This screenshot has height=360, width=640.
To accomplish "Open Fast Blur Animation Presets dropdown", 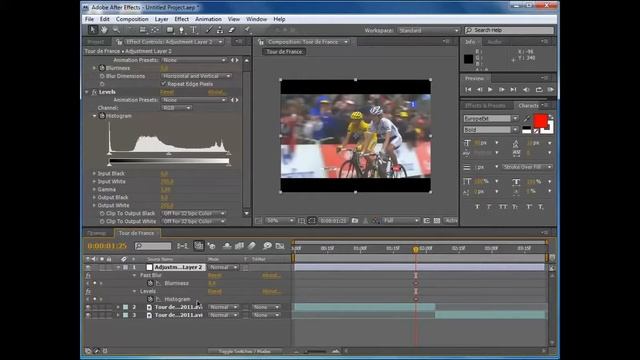I will [x=194, y=60].
